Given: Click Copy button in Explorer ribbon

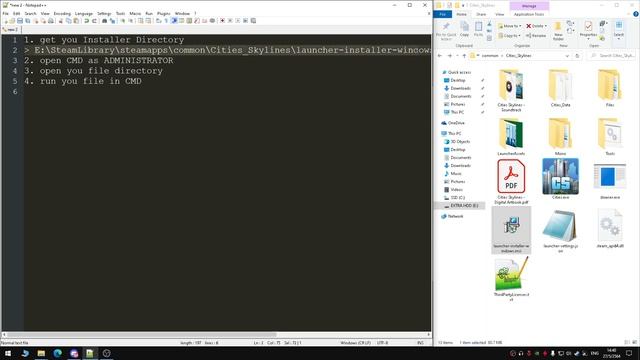Looking at the screenshot, I should tap(464, 29).
